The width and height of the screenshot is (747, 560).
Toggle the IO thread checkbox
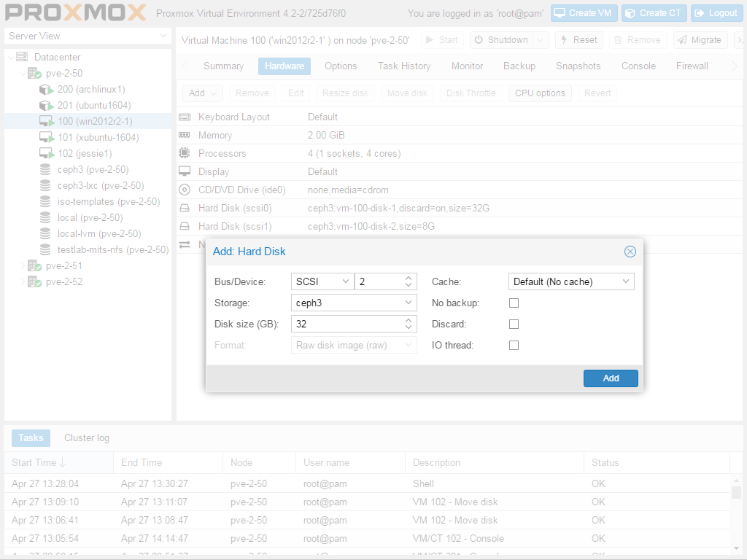coord(514,345)
